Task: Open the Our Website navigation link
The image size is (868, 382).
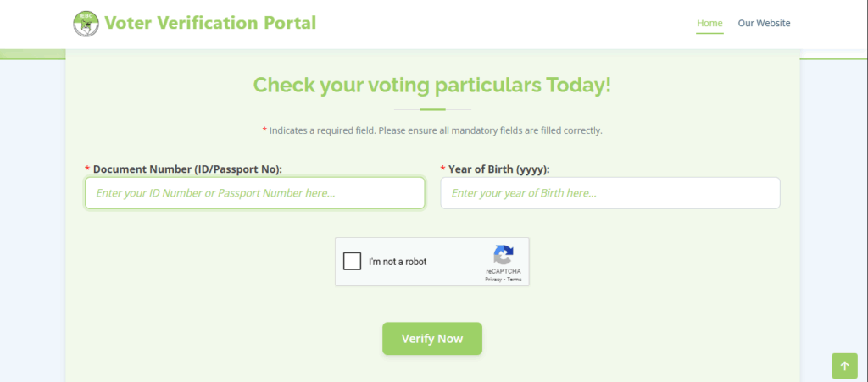Action: click(x=764, y=23)
